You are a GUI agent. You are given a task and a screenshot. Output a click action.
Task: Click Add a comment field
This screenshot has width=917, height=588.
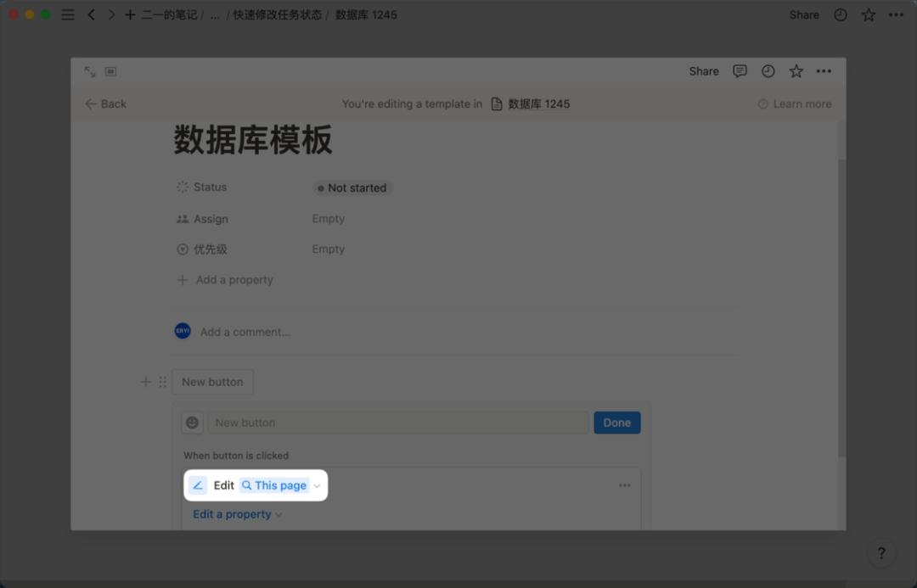tap(245, 332)
